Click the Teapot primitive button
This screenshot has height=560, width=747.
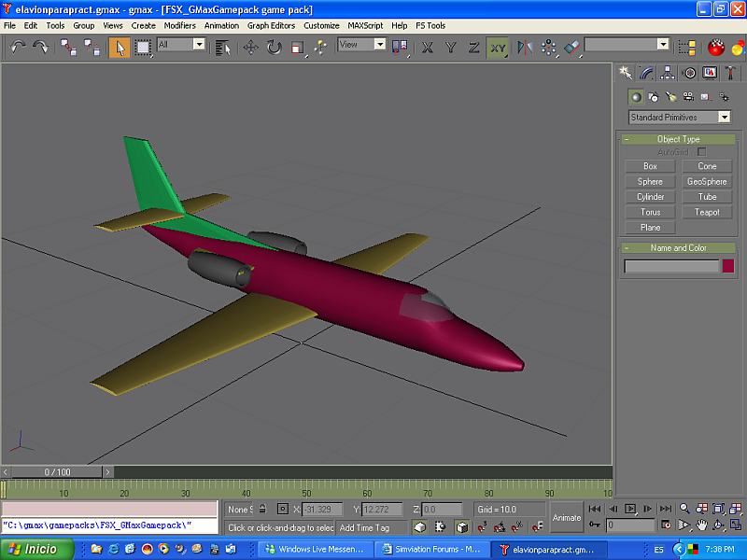tap(707, 212)
